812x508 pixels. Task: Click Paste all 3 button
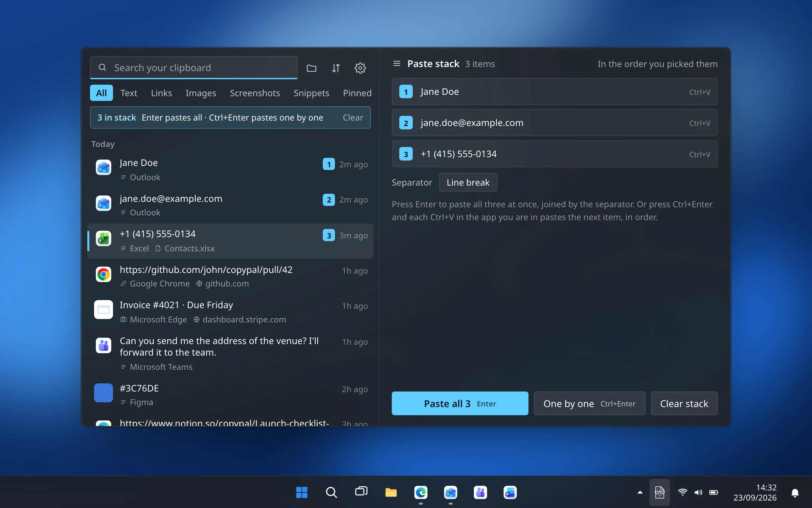pyautogui.click(x=460, y=403)
